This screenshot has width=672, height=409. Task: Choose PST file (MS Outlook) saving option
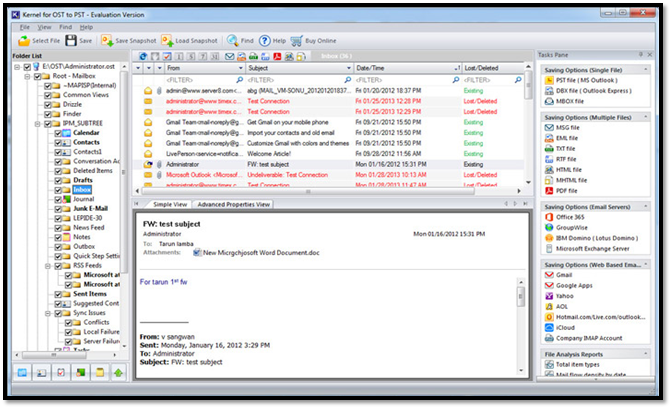click(581, 80)
